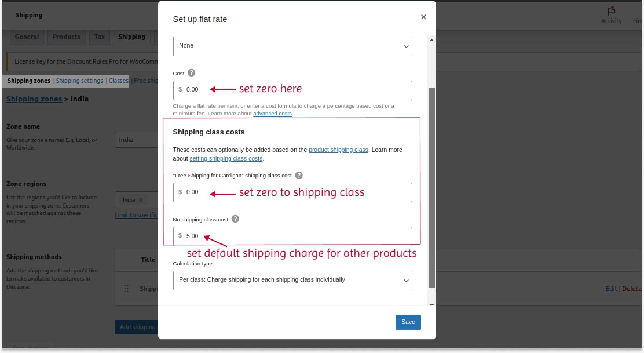
Task: Open the General settings tab
Action: pos(27,37)
